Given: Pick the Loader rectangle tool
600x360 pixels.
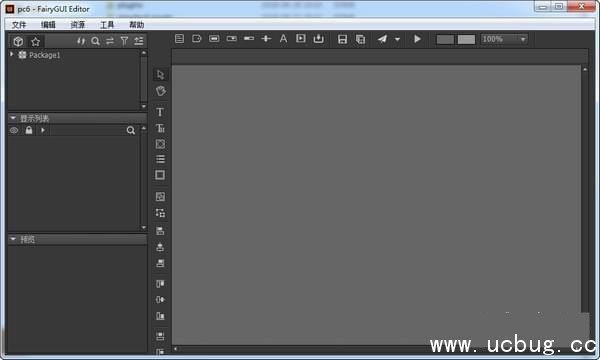Looking at the screenshot, I should 160,175.
